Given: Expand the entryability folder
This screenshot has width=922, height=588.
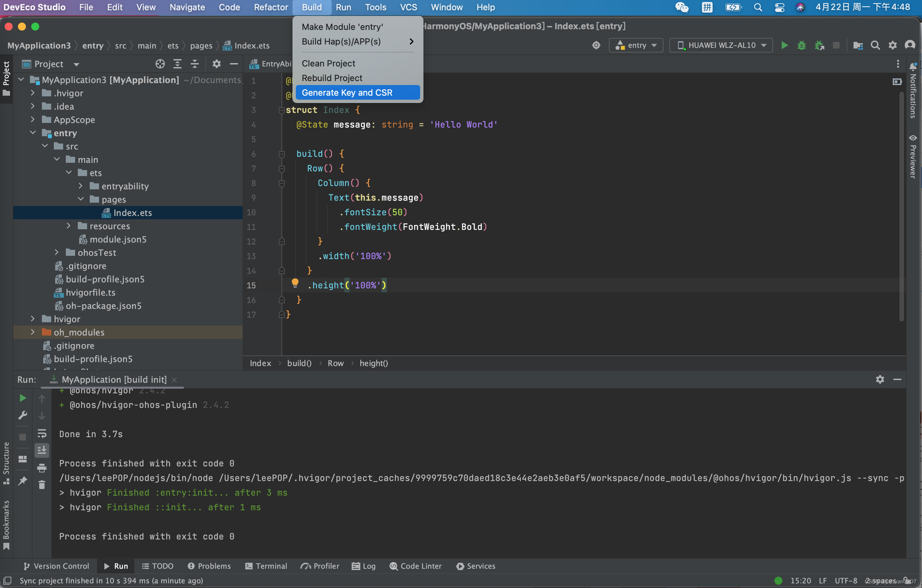Looking at the screenshot, I should [80, 186].
